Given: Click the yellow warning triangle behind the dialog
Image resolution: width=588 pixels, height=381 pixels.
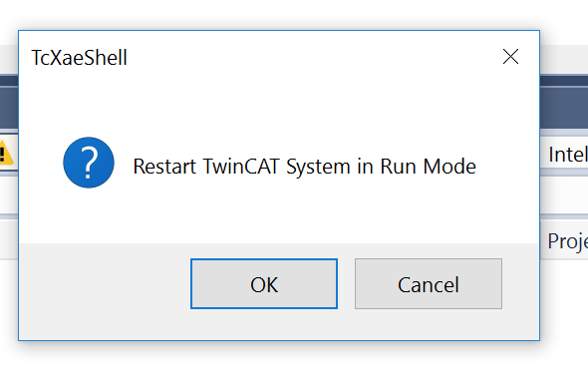Looking at the screenshot, I should tap(5, 154).
